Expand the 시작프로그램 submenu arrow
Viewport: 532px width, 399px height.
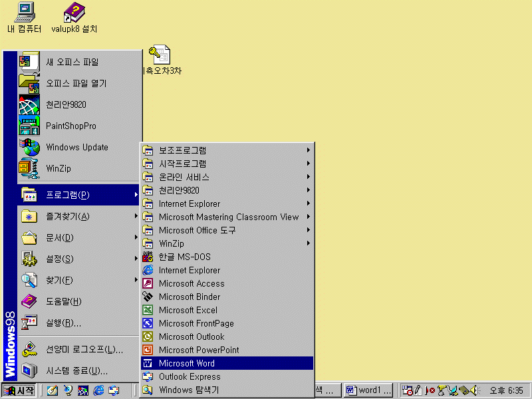click(308, 163)
